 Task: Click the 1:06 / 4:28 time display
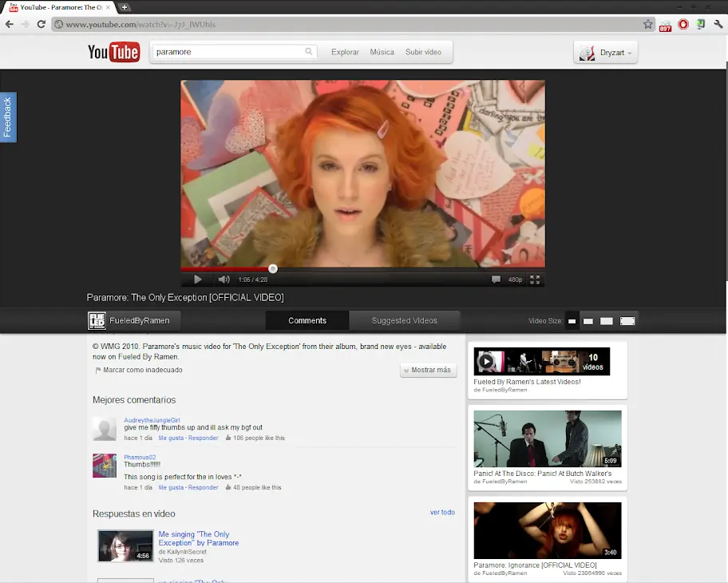(x=252, y=280)
